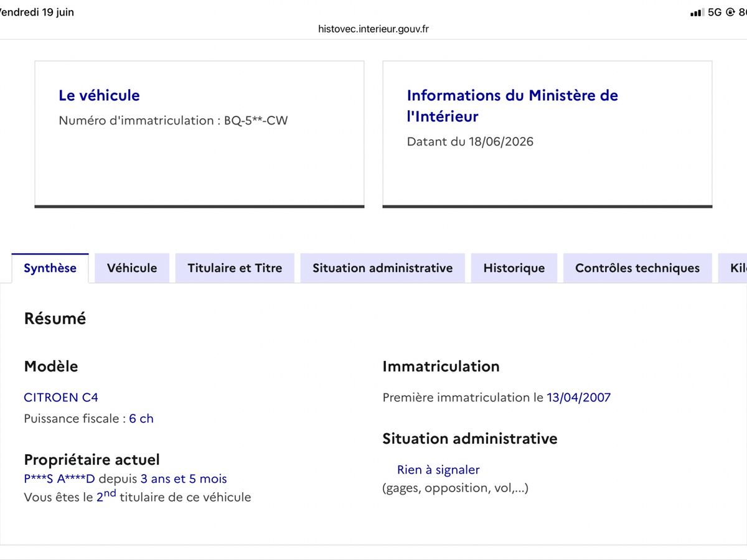Open the Titulaire et Titre tab
The width and height of the screenshot is (747, 560).
pyautogui.click(x=235, y=268)
